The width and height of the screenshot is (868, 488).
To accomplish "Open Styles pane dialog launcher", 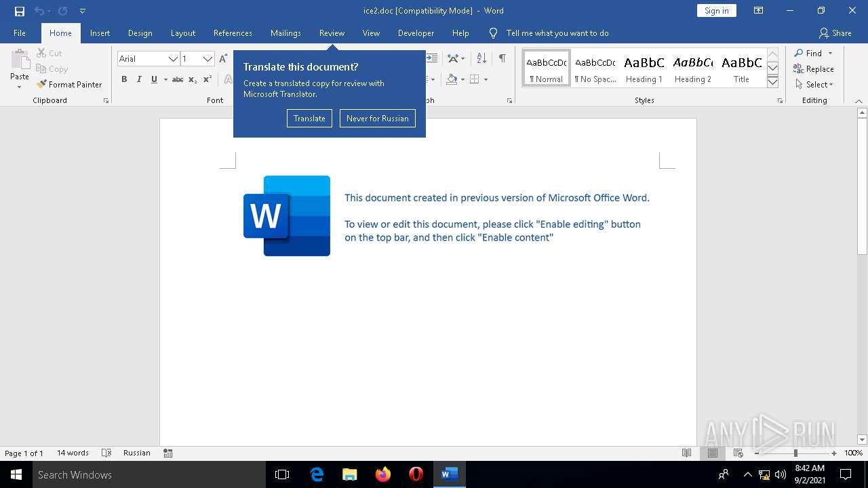I will tap(780, 100).
